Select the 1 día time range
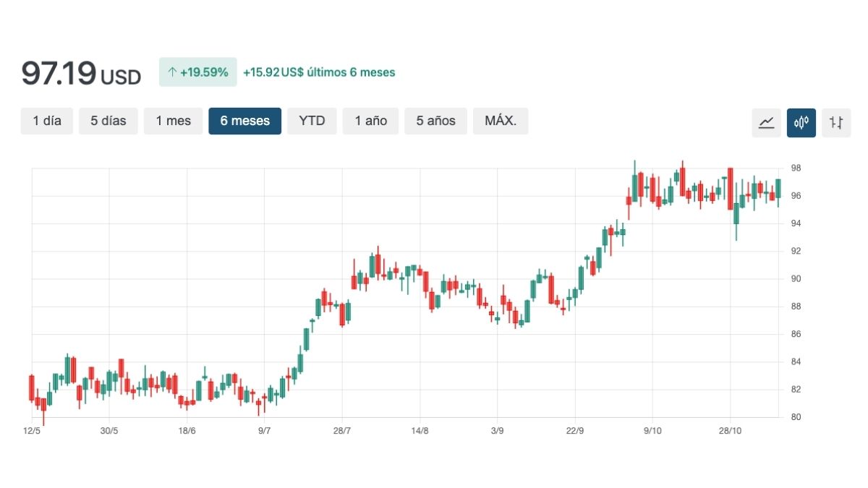Image resolution: width=868 pixels, height=488 pixels. pos(47,121)
